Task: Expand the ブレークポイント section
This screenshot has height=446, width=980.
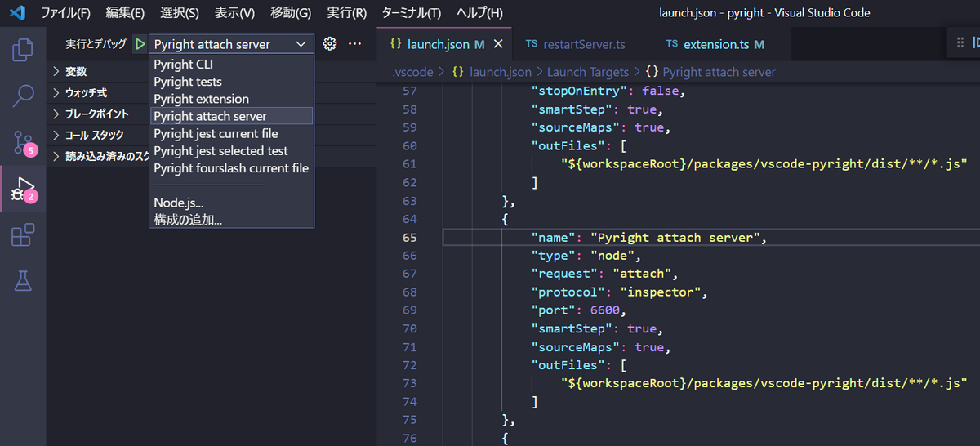Action: [96, 114]
